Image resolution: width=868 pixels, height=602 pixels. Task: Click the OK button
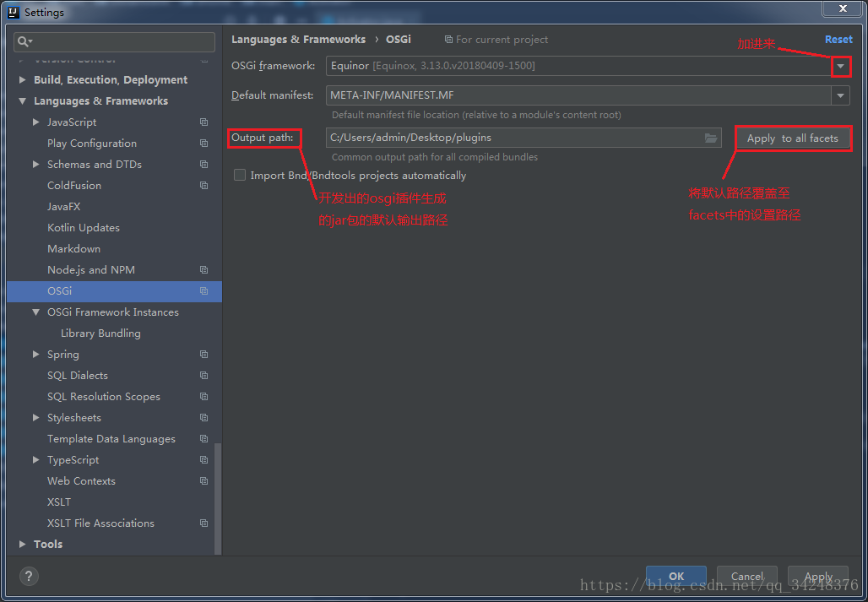pos(676,576)
